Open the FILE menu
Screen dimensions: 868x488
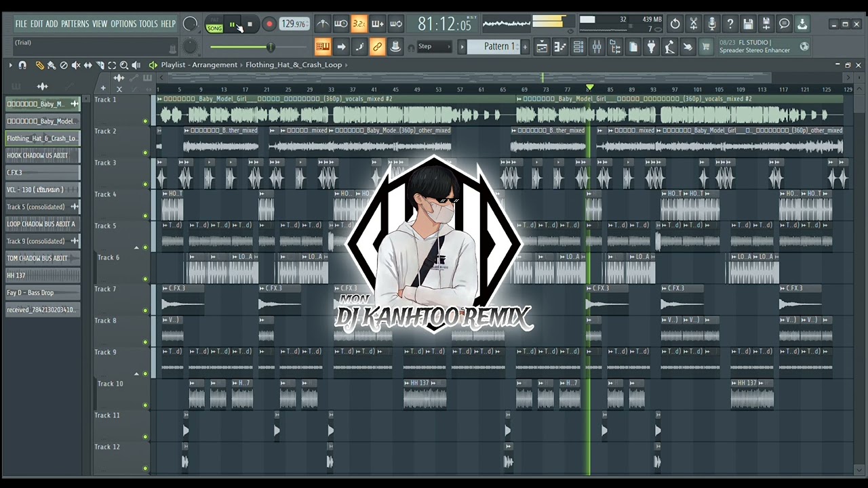[x=21, y=24]
